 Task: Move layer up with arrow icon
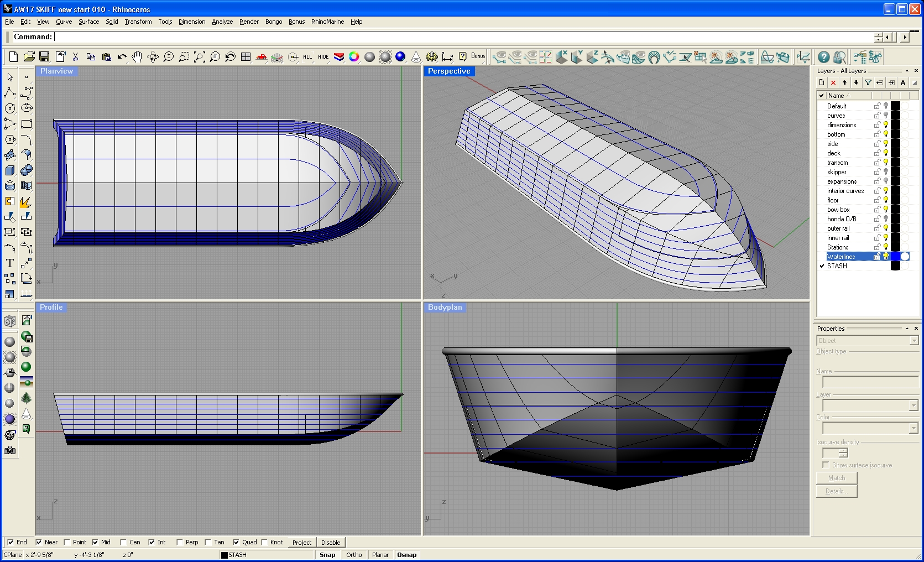point(845,83)
